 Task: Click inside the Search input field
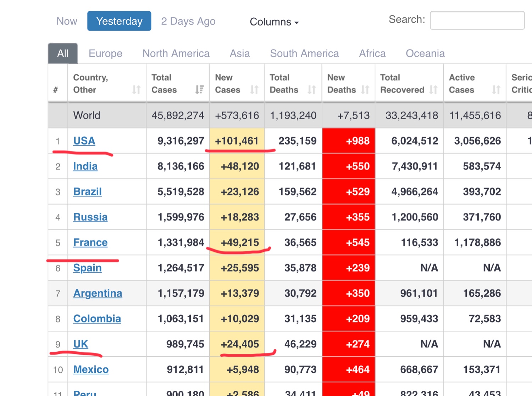477,21
